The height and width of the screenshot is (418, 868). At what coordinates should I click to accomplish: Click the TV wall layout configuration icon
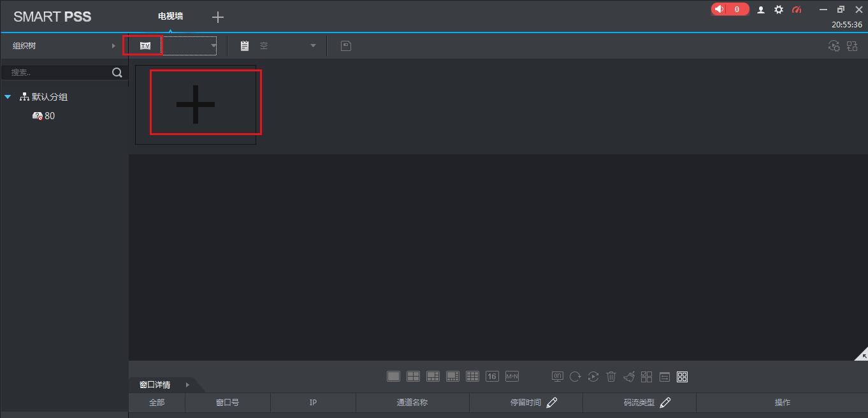(x=852, y=46)
